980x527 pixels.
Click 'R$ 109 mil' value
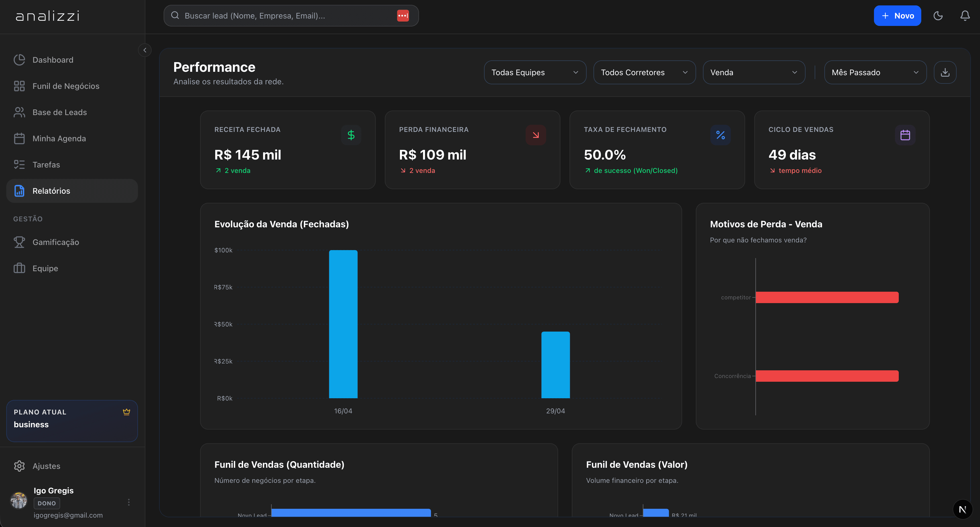432,155
